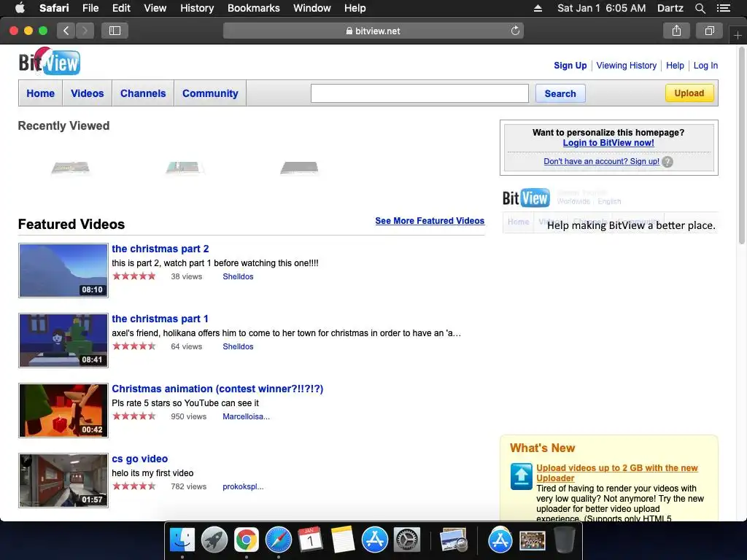Open Launchpad from the Dock

(214, 540)
